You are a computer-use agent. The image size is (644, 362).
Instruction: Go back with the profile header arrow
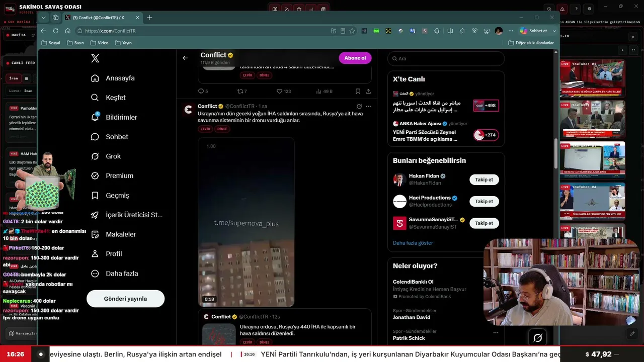click(x=185, y=58)
